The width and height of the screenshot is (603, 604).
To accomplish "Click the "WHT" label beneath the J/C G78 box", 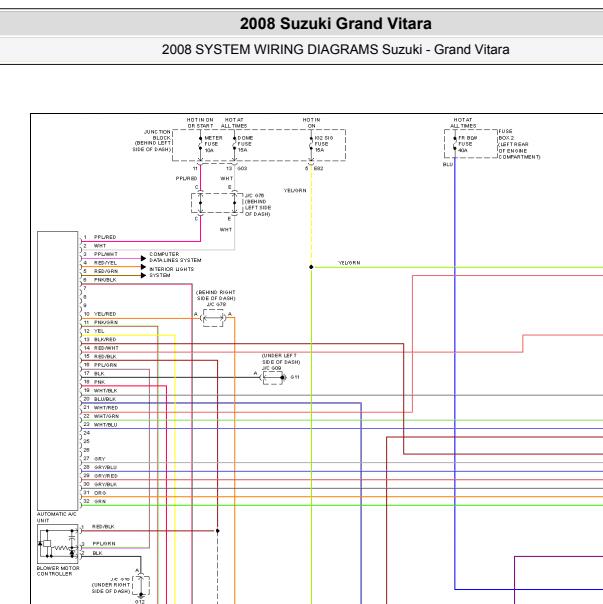I will tap(226, 230).
